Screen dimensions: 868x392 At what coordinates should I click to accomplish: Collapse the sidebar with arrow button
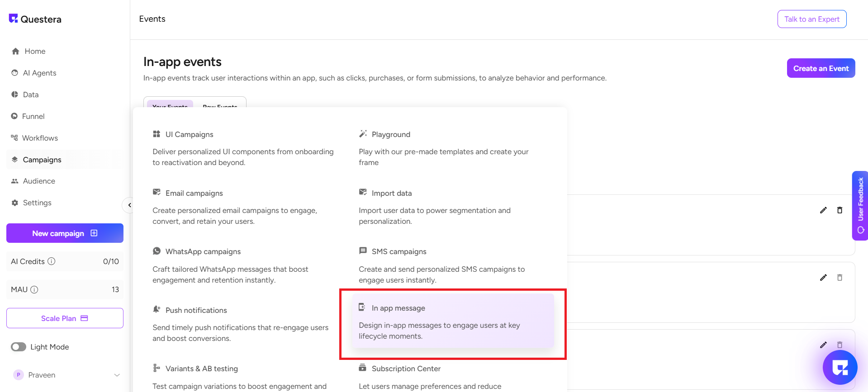click(x=129, y=205)
